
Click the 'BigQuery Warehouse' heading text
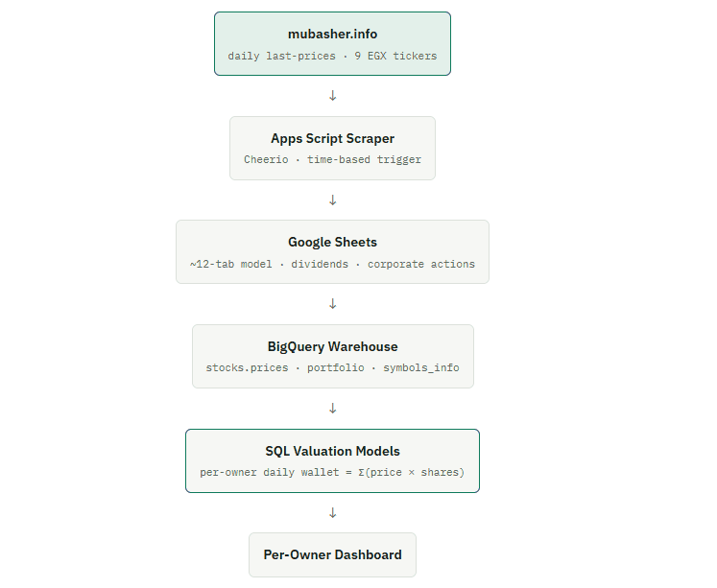click(x=332, y=347)
